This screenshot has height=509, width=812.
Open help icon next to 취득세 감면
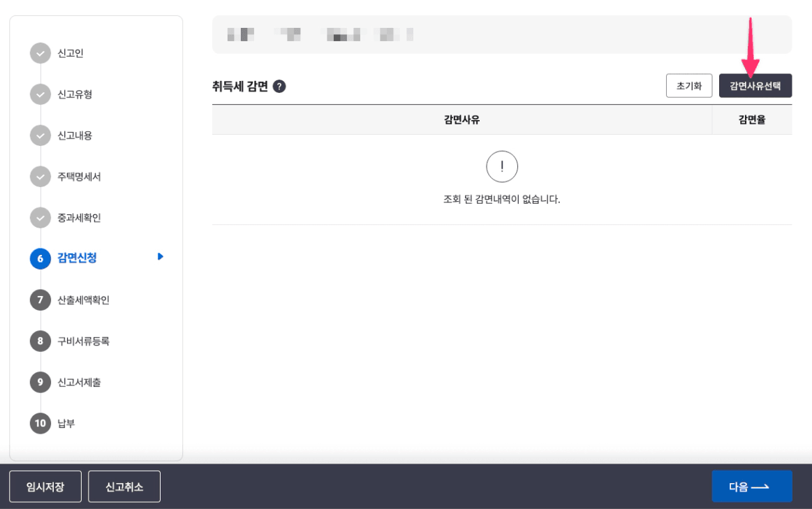click(279, 87)
